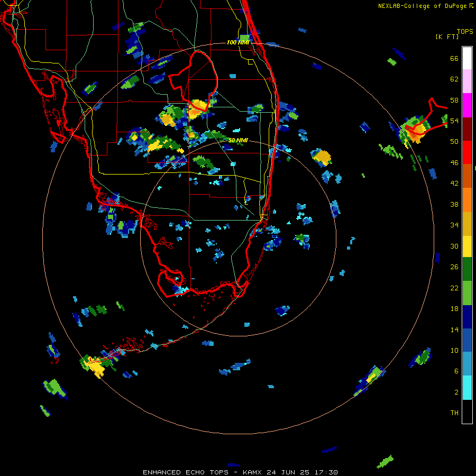Click the 46 legend value
476x476 pixels.
point(454,163)
